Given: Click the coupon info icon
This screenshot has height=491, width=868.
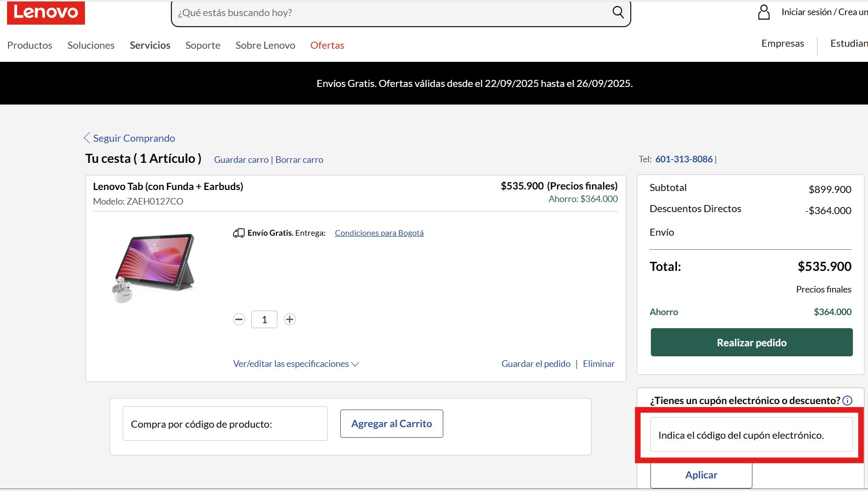Looking at the screenshot, I should click(x=847, y=401).
